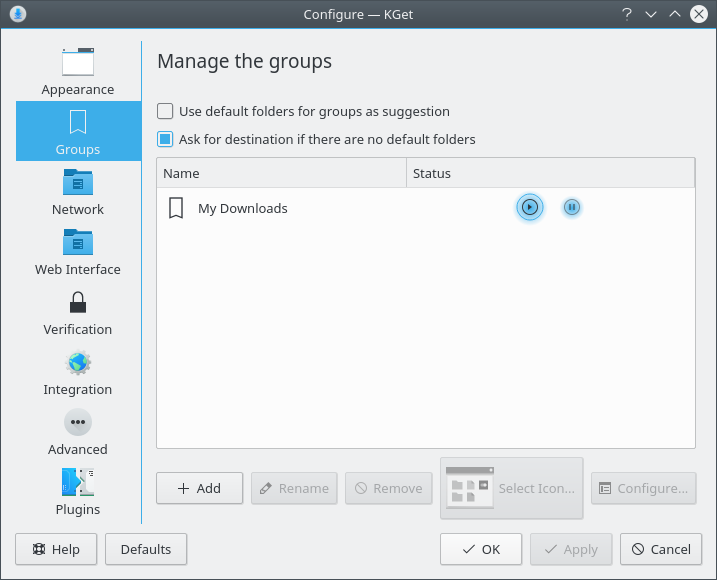The image size is (717, 580).
Task: Sort groups by Name column header
Action: coord(281,173)
